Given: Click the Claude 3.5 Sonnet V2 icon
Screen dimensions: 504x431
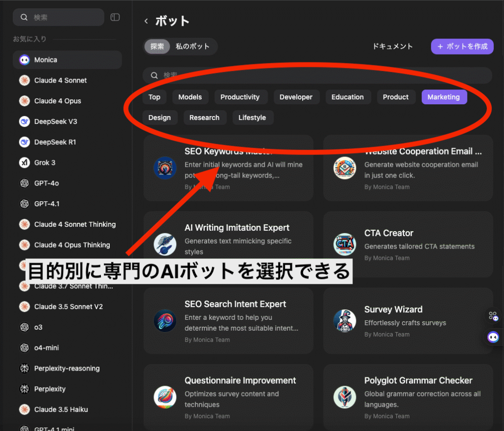Looking at the screenshot, I should 25,307.
